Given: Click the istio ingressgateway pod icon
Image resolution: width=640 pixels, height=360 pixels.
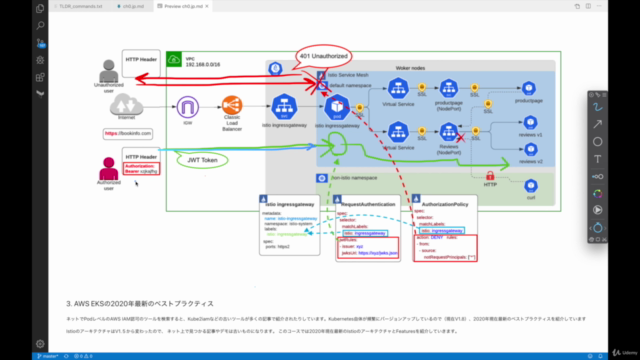Looking at the screenshot, I should coord(337,107).
